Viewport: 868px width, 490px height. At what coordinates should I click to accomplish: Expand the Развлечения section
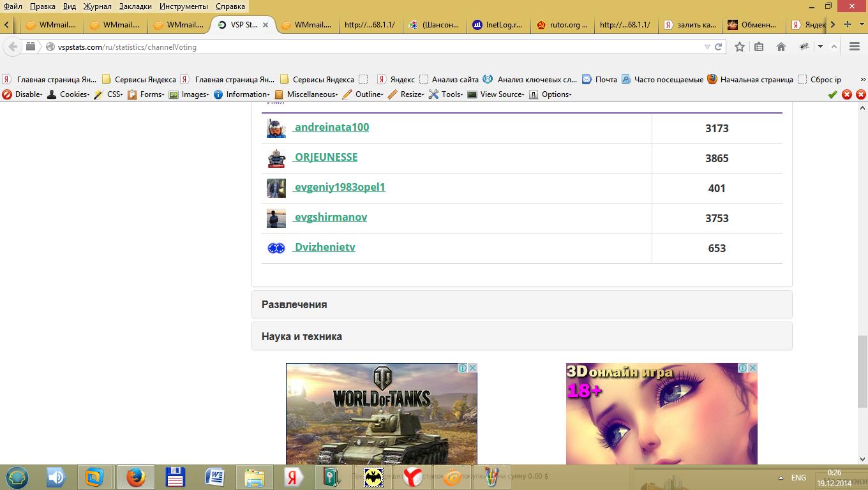522,304
